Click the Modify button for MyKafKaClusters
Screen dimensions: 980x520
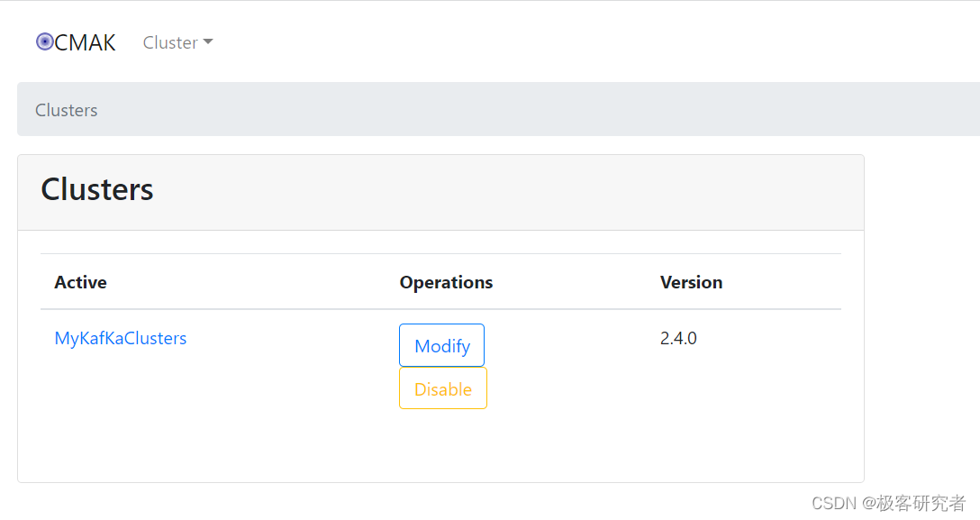(441, 345)
